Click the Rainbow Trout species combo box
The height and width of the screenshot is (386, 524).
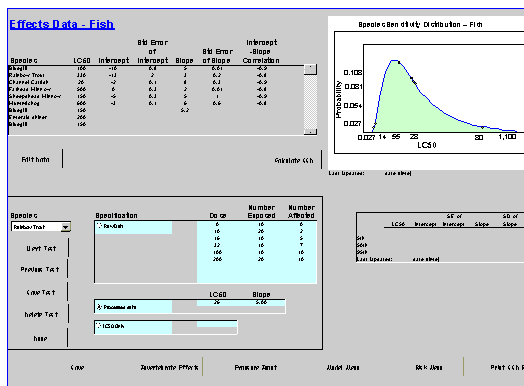(x=41, y=227)
